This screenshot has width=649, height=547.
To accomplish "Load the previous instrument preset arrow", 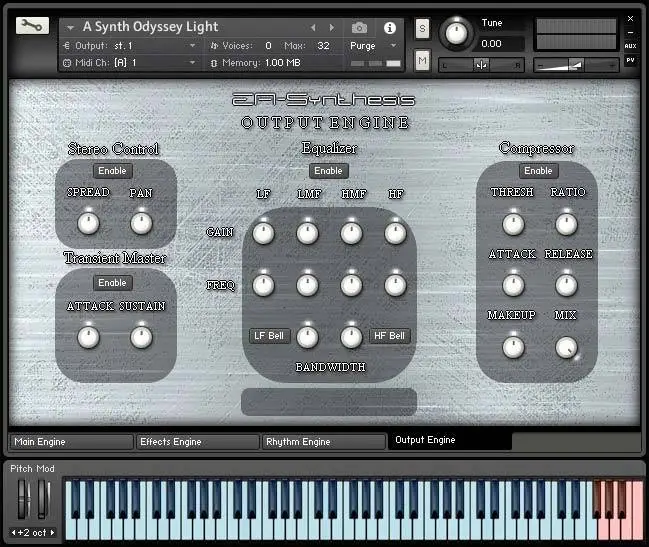I will pos(313,27).
